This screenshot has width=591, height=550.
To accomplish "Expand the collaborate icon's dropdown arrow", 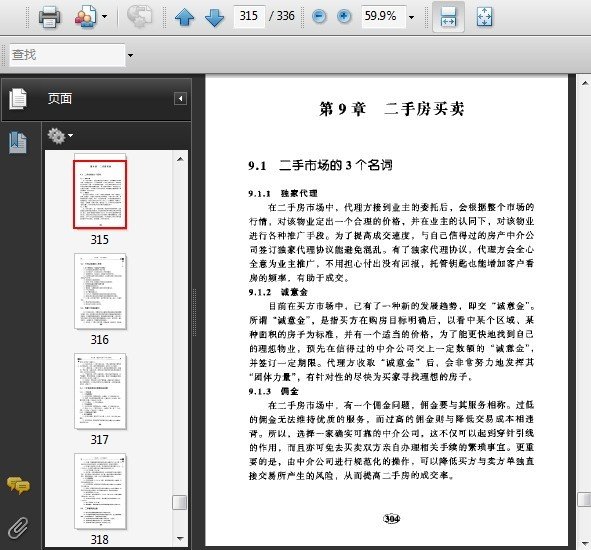I will click(104, 17).
